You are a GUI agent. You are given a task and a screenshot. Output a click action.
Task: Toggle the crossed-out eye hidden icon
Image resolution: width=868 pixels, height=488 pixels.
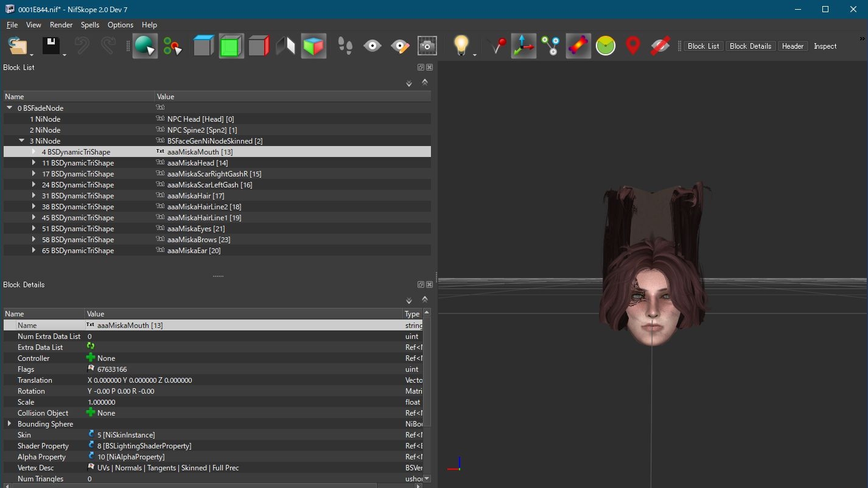click(x=660, y=46)
